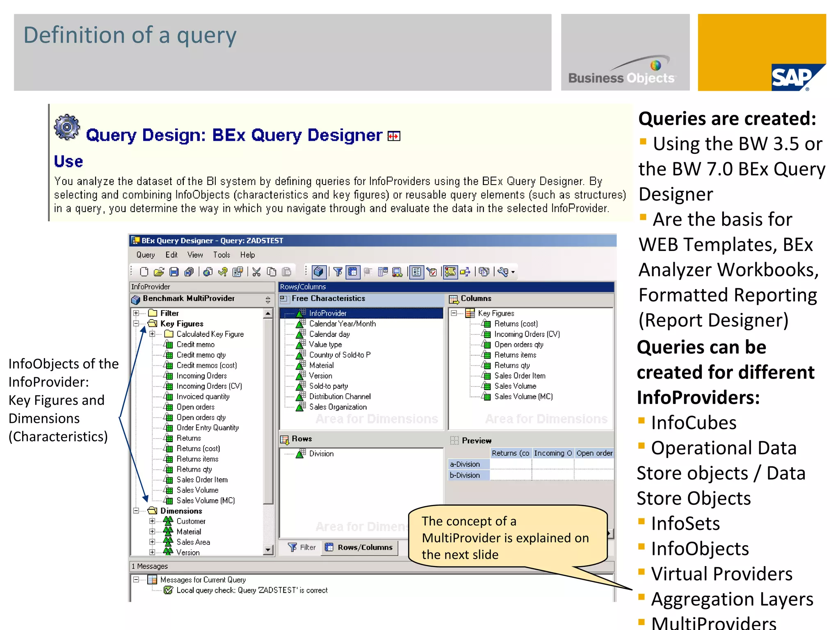
Task: Open the Edit menu
Action: (x=171, y=255)
